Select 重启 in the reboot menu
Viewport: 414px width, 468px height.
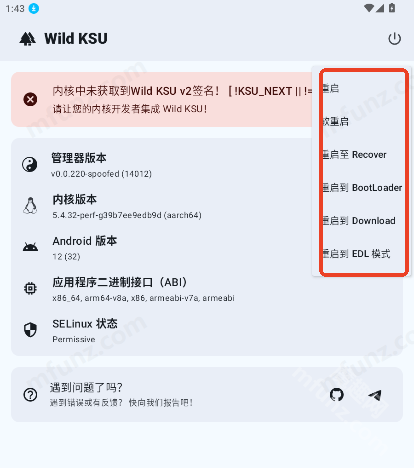(362, 88)
